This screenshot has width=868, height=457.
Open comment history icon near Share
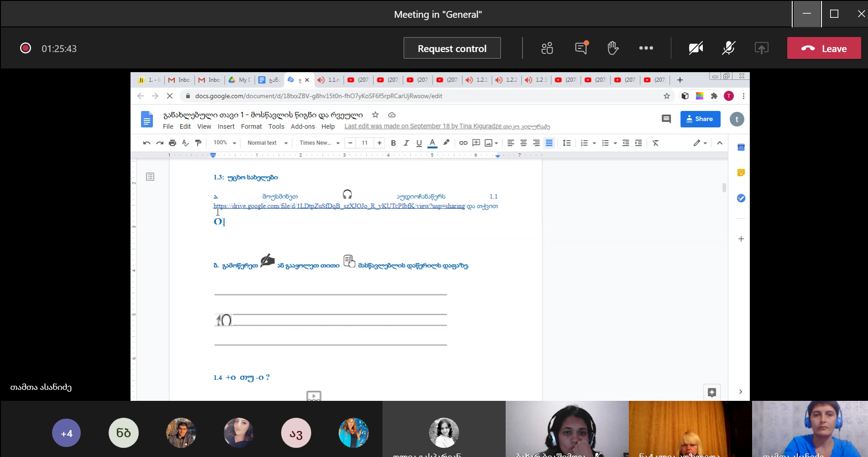pyautogui.click(x=666, y=119)
